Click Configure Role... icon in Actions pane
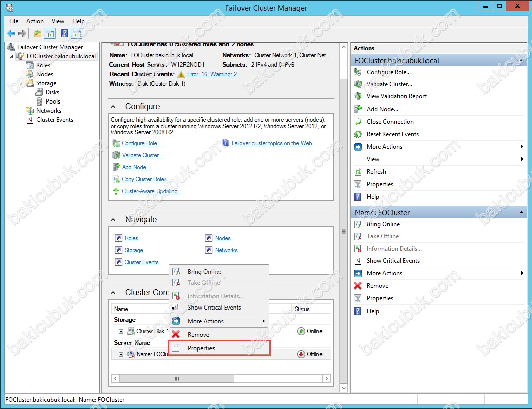Screen dimensions: 532x409 pos(358,72)
